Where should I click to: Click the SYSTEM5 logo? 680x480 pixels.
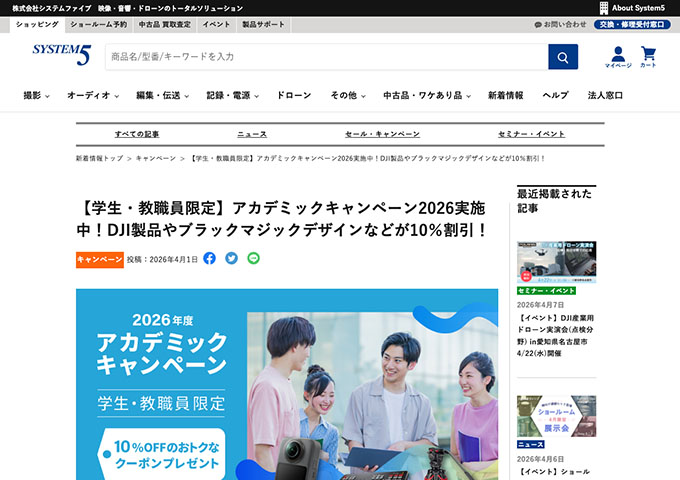62,54
